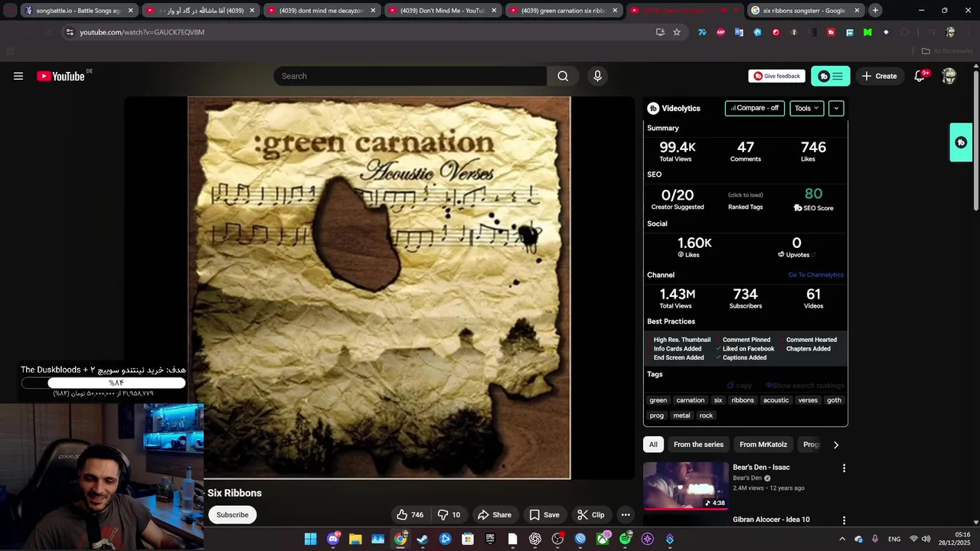This screenshot has height=551, width=980.
Task: Click the search magnifier button
Action: click(x=563, y=76)
